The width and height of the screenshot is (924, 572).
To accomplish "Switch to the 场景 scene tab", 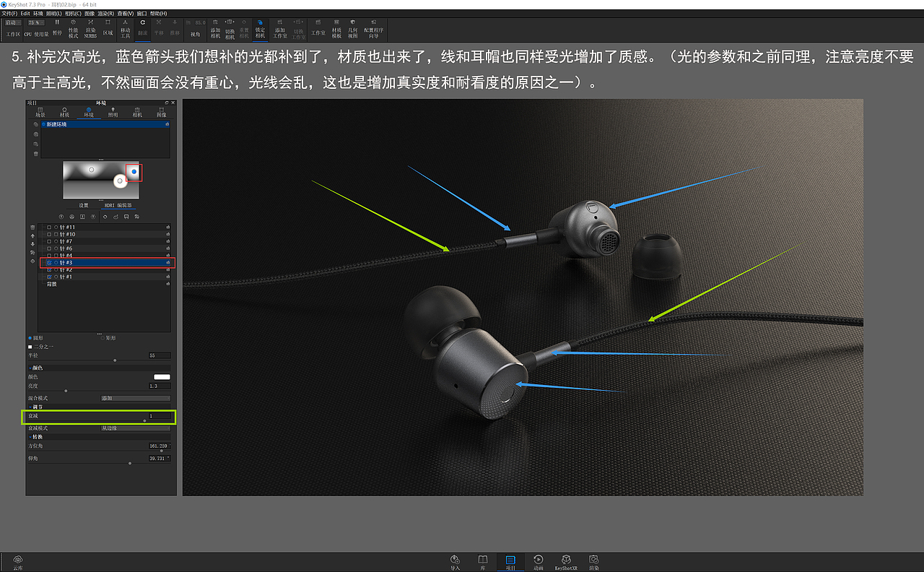I will click(40, 111).
